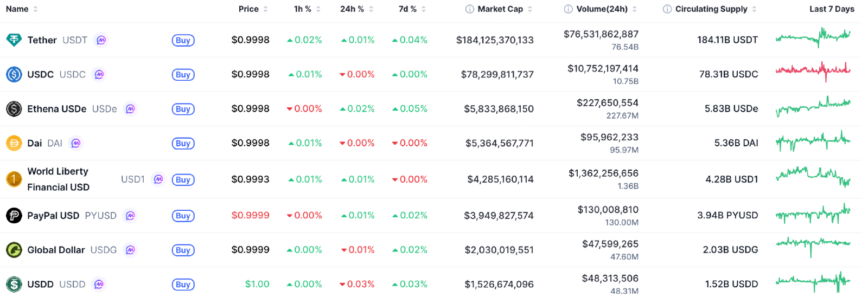Screen dimensions: 868x297
Task: Open the USDC 7-day sparkline chart
Action: point(813,70)
